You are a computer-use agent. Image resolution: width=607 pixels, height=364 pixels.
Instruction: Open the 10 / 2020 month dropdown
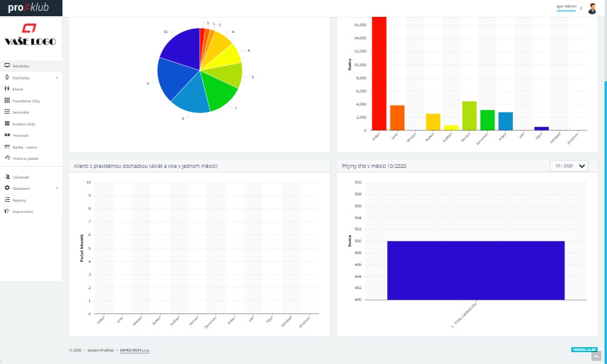pyautogui.click(x=569, y=166)
